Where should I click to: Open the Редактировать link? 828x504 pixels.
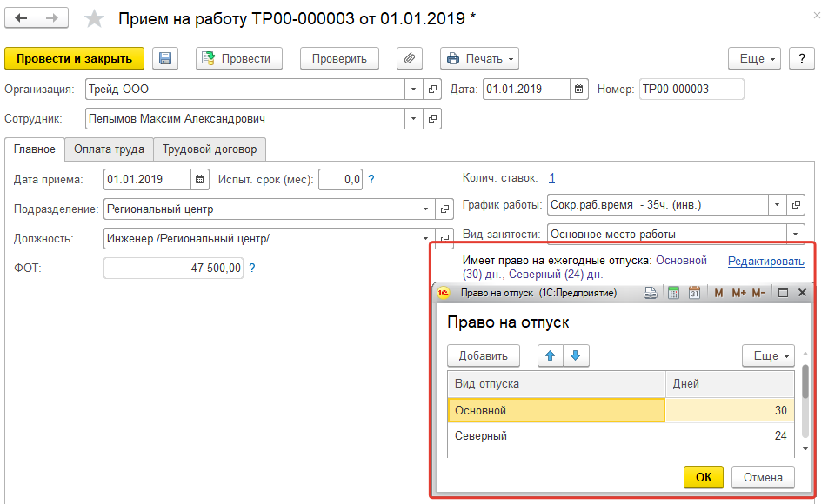[x=765, y=262]
